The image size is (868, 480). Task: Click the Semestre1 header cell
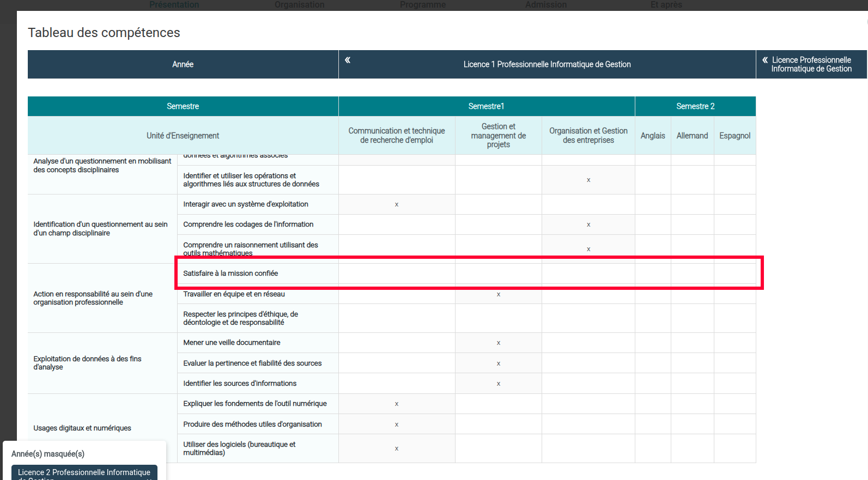[x=486, y=106]
